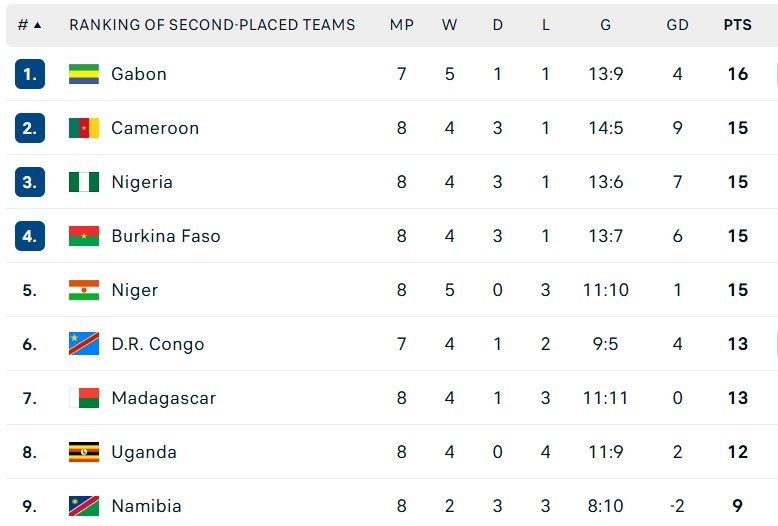This screenshot has width=778, height=526.
Task: Click the Niger flag icon
Action: [x=84, y=290]
